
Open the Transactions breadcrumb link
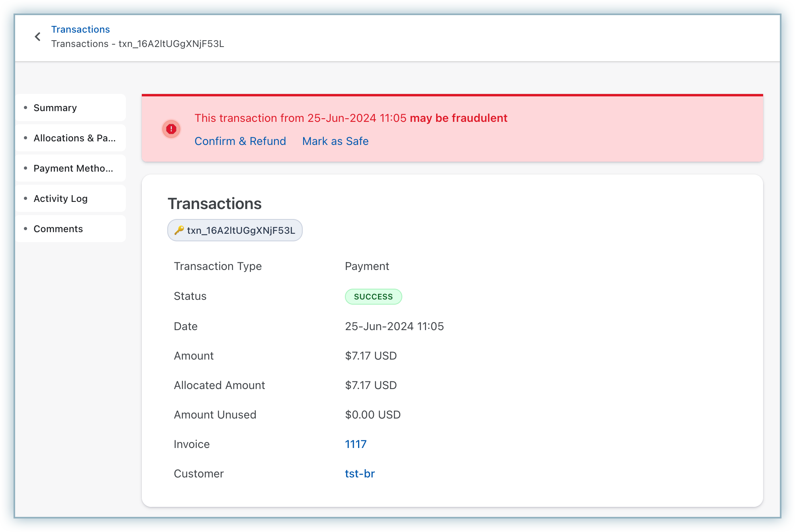click(x=80, y=29)
